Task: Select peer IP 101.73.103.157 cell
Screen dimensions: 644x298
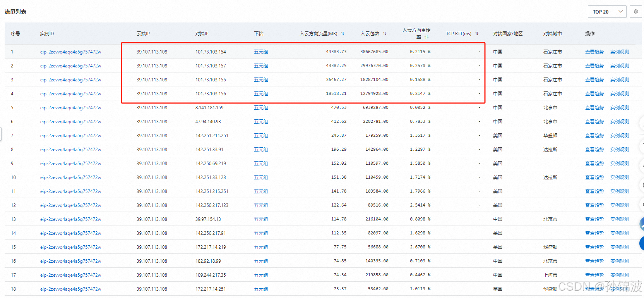Action: (x=211, y=66)
